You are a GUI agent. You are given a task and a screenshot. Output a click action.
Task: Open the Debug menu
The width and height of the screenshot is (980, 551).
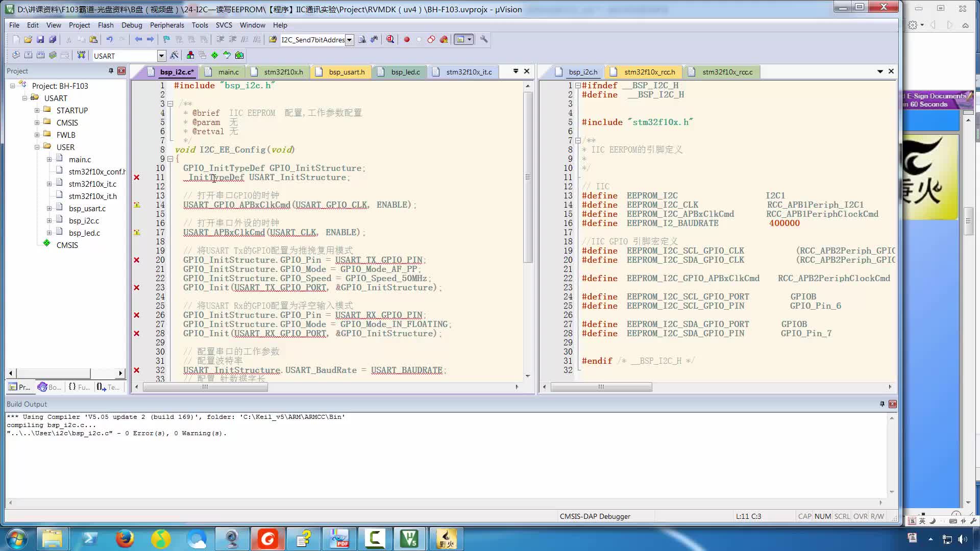(x=132, y=25)
